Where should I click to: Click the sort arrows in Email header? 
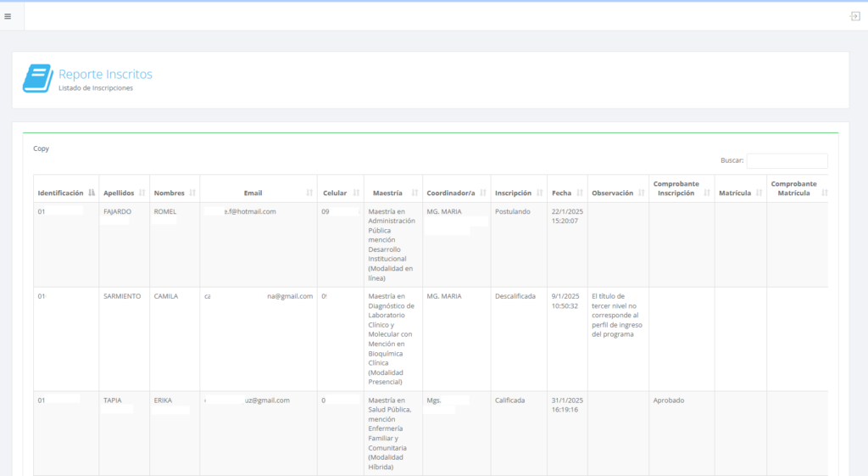(309, 193)
